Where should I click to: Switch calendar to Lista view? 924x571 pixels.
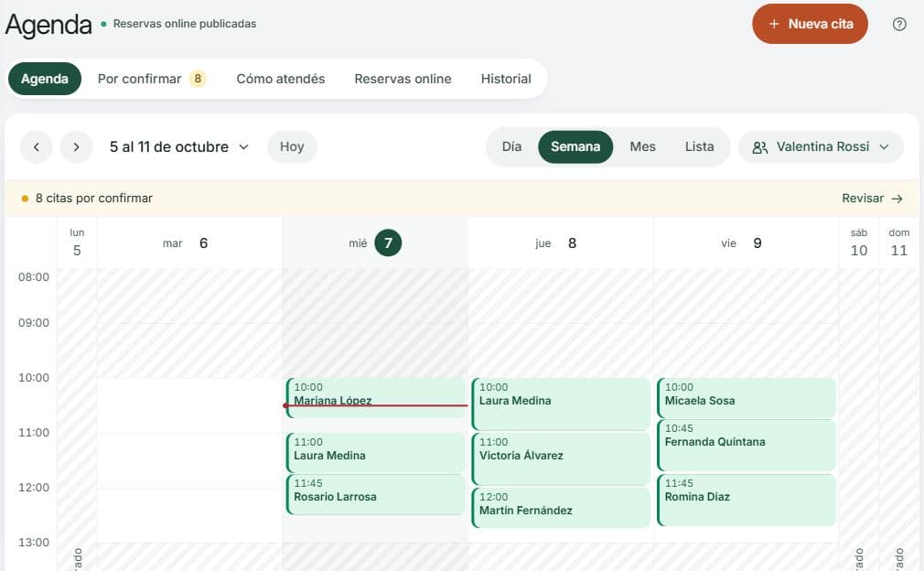coord(699,146)
